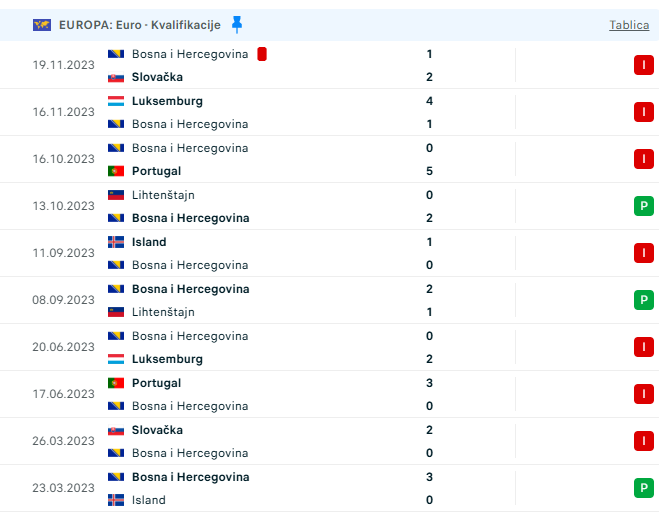This screenshot has height=513, width=659.
Task: Select the Luksemburg team in the 20.06.2023 match
Action: (x=167, y=359)
